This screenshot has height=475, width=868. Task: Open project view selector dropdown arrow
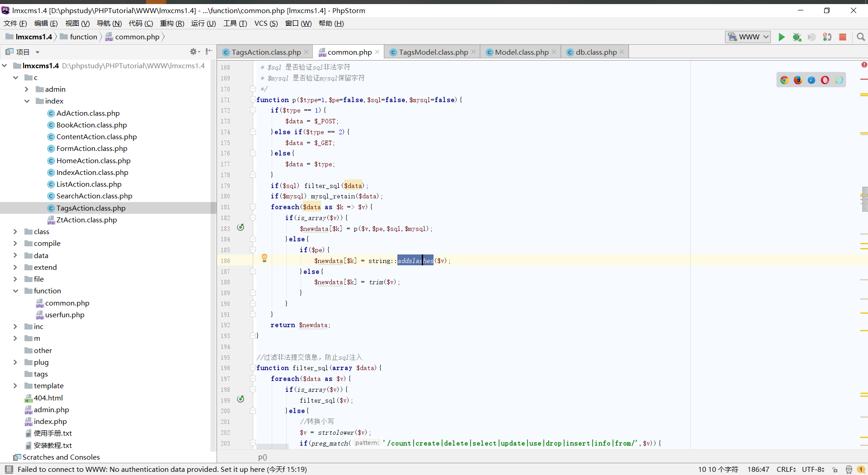38,52
